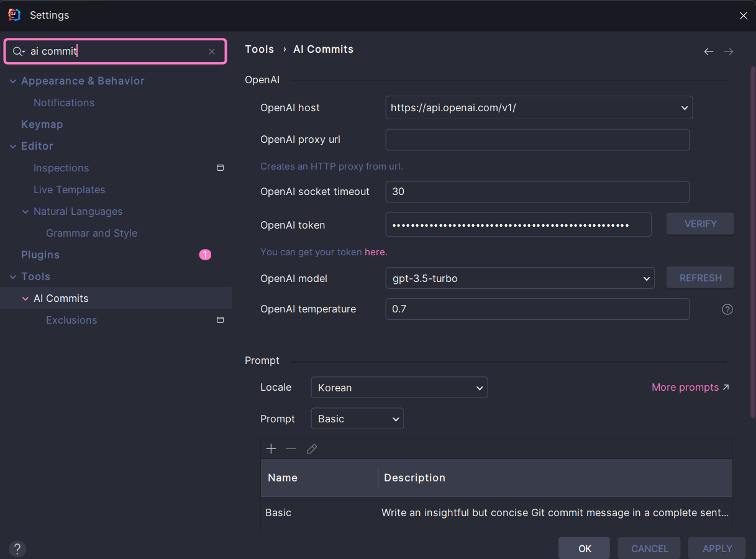Screen dimensions: 756x559
Task: Close the Settings dialog
Action: [x=743, y=16]
